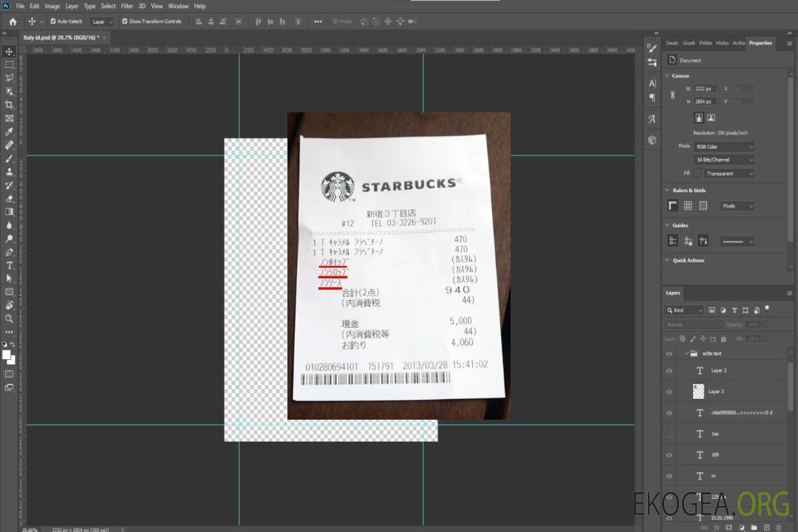The height and width of the screenshot is (532, 798).
Task: Open Fill Transparent dropdown
Action: [x=729, y=174]
